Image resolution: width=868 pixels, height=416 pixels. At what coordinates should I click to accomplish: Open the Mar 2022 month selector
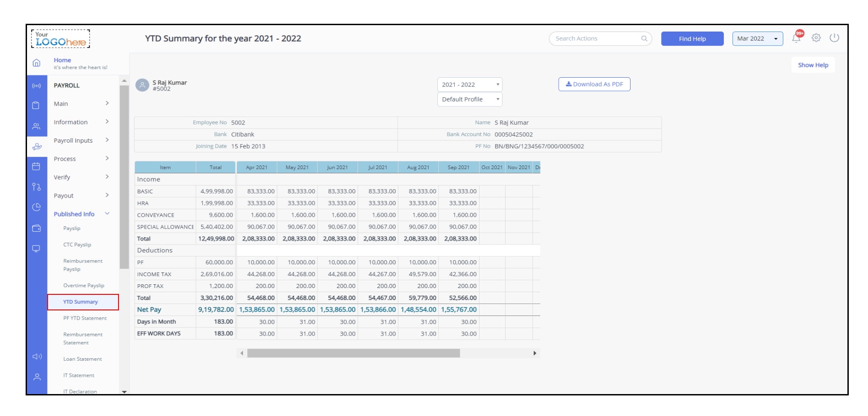[757, 38]
